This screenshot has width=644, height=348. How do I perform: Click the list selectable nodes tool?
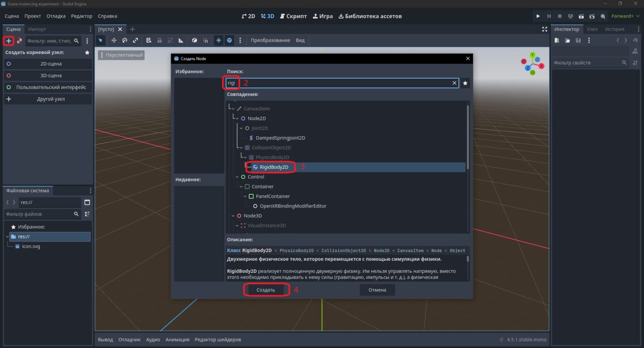(148, 40)
